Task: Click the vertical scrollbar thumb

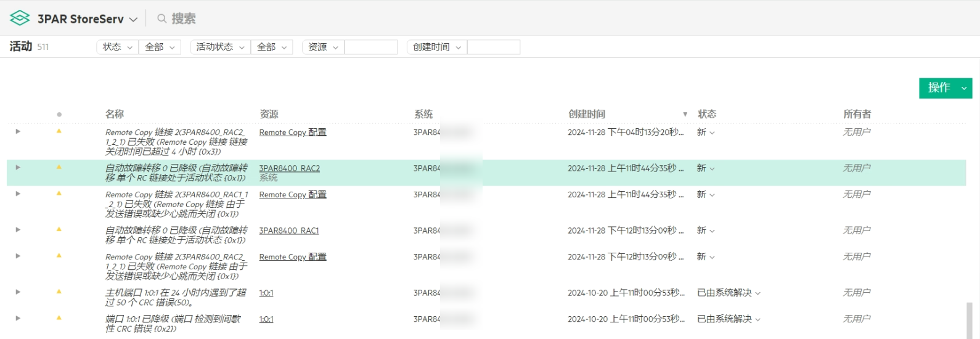Action: pyautogui.click(x=970, y=320)
